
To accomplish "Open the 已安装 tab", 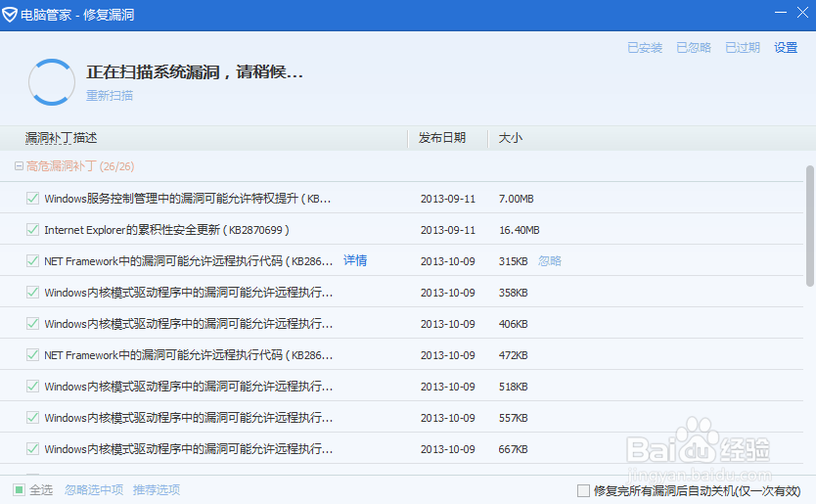I will 645,48.
